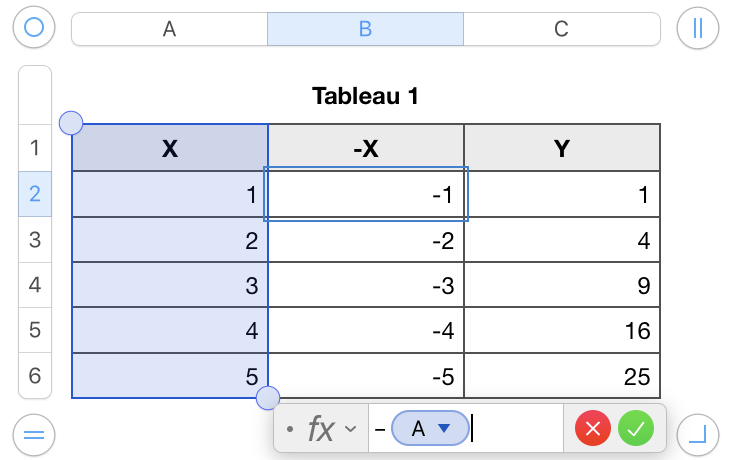Confirm the formula with green checkmark

click(x=636, y=429)
